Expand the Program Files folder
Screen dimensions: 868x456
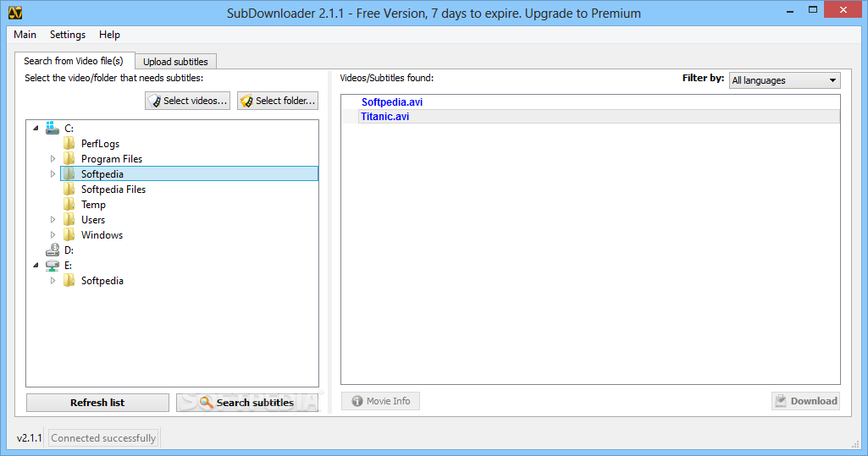click(x=53, y=159)
